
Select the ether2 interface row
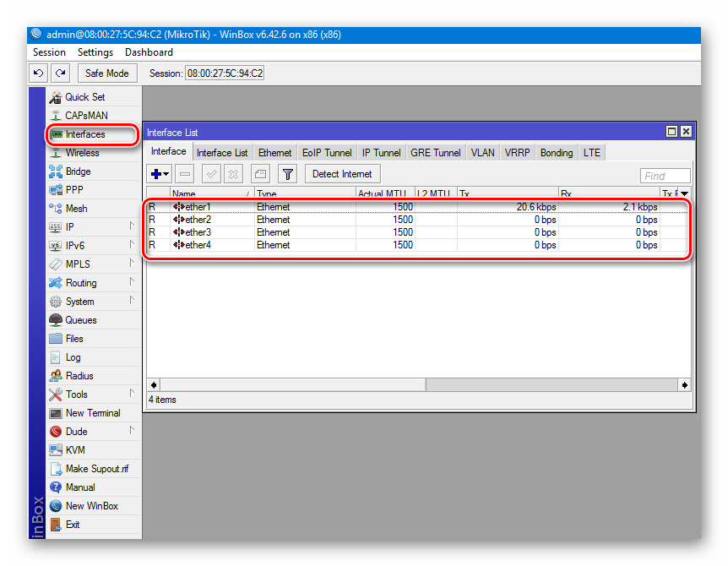click(x=417, y=220)
